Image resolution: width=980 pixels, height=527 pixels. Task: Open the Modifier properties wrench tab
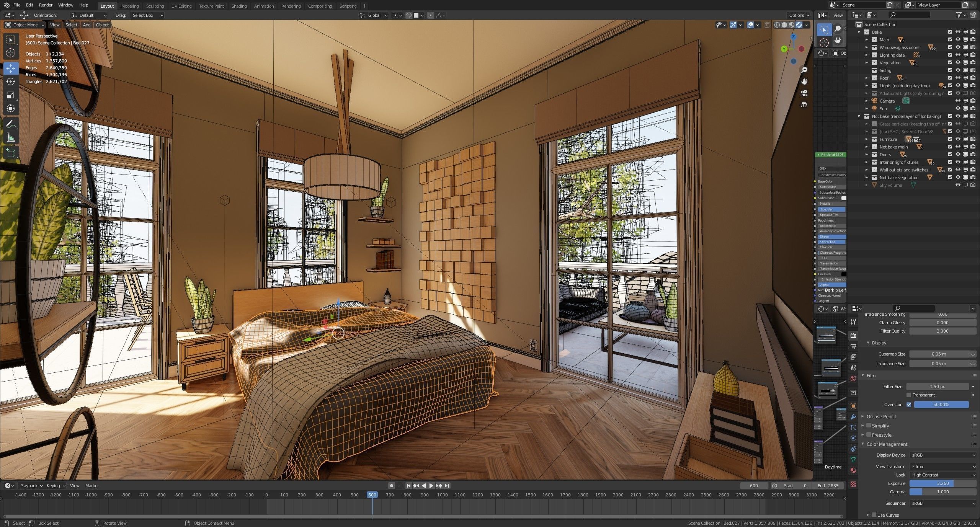pos(853,416)
